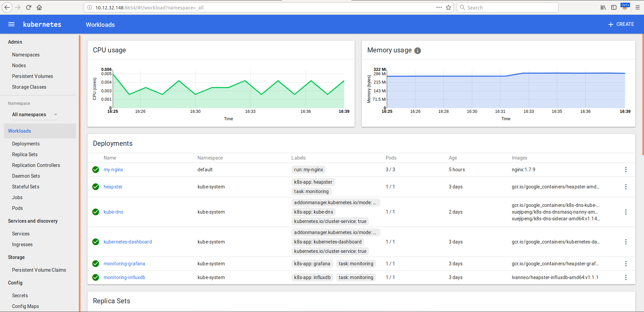
Task: Click the browser forward arrow
Action: click(18, 7)
